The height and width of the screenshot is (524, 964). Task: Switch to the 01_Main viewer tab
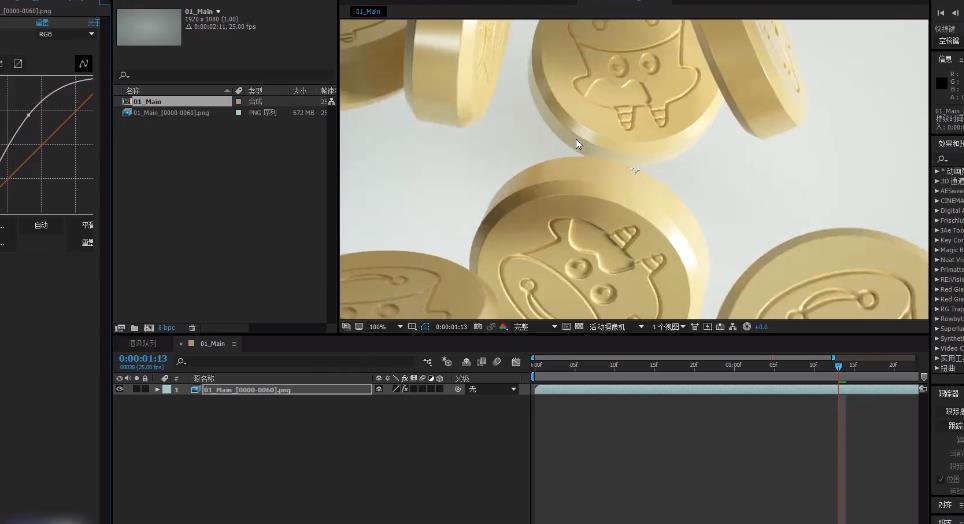coord(368,11)
